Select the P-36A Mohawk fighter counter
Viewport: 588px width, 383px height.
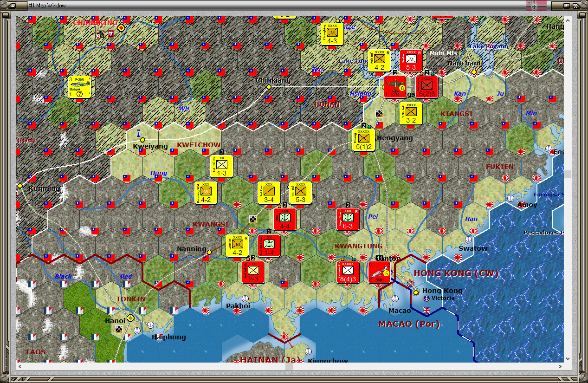pos(79,87)
